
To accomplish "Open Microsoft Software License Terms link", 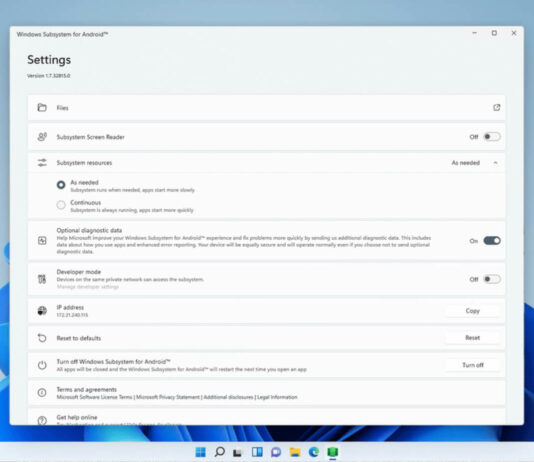I will 94,397.
